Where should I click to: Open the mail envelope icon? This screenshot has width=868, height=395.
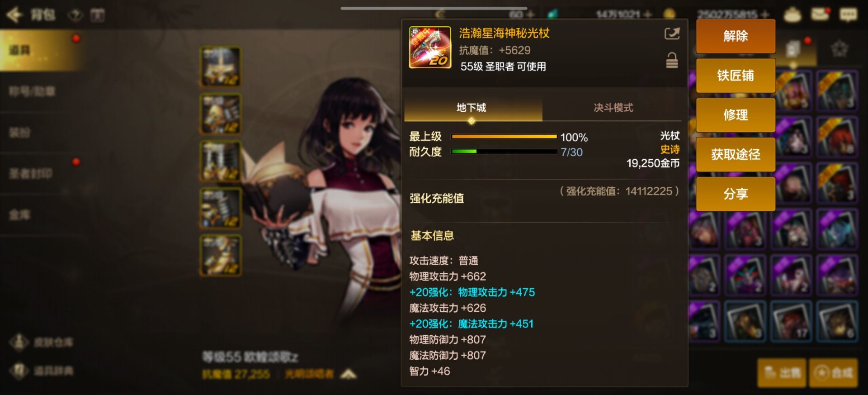coord(820,14)
